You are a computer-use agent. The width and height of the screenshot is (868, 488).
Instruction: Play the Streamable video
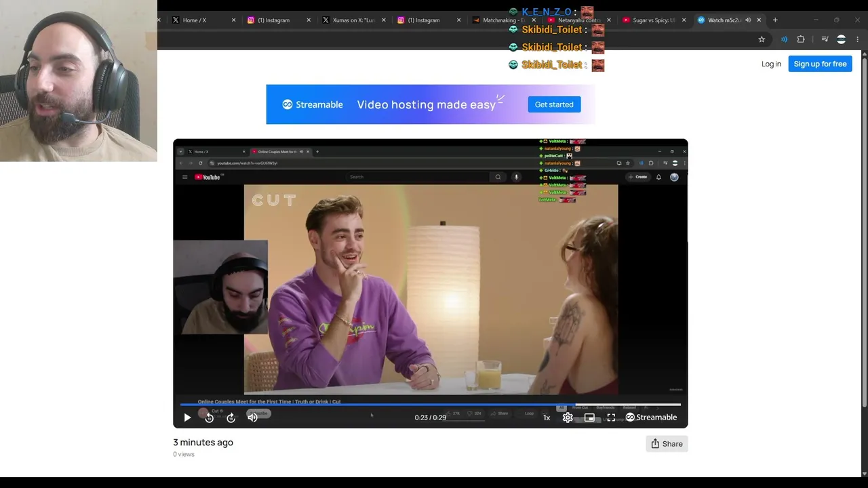point(187,418)
